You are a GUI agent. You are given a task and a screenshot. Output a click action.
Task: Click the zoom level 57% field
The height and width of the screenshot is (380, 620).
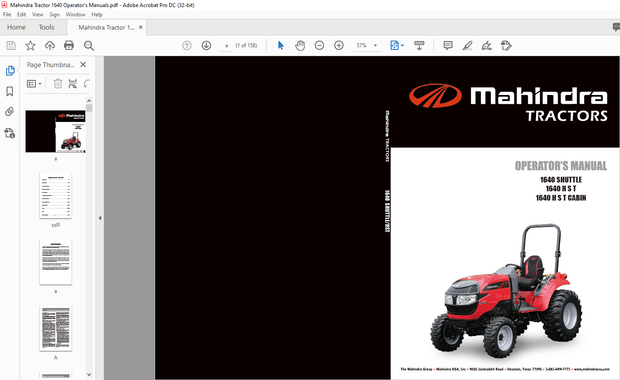point(361,45)
